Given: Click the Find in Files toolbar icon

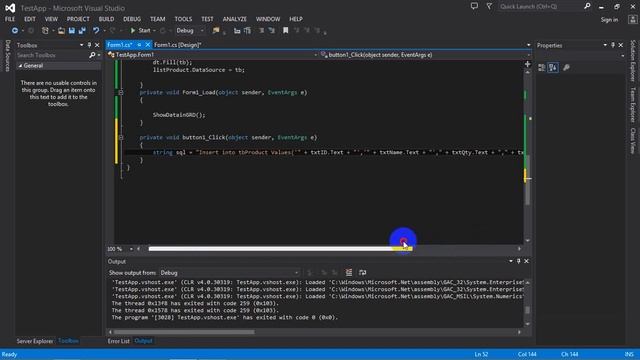Looking at the screenshot, I should [216, 31].
